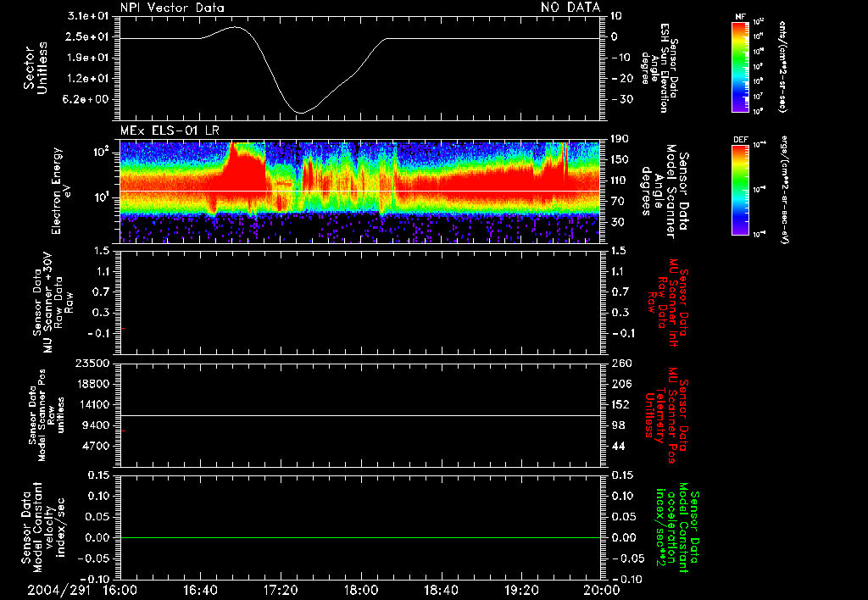868x600 pixels.
Task: Click the 'MU Scanner +30V' axis title
Action: point(53,303)
